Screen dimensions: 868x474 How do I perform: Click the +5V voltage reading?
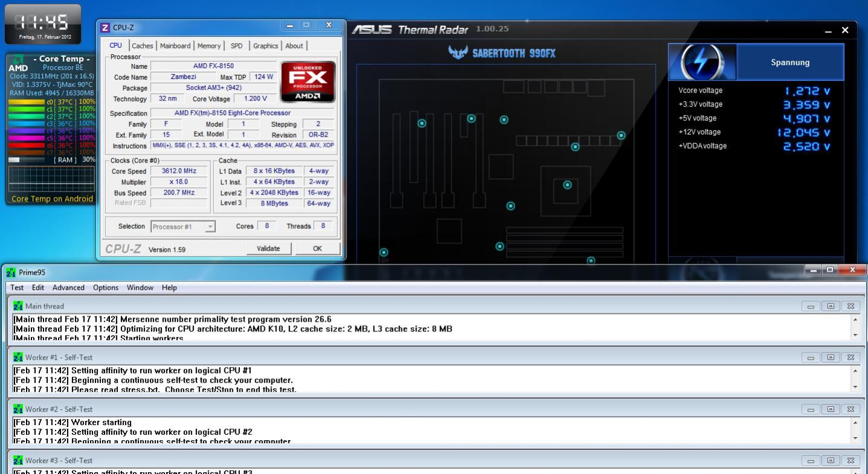(x=807, y=119)
